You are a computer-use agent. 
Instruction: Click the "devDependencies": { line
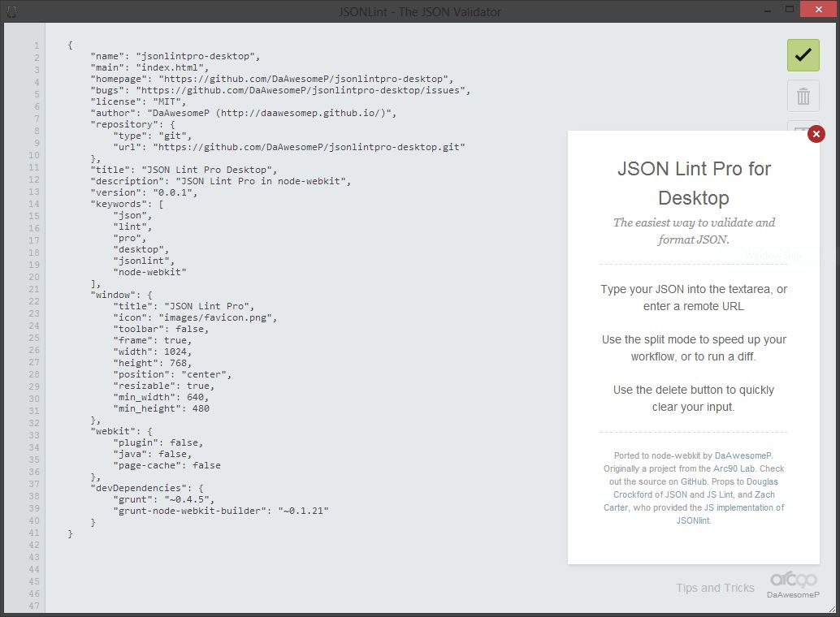point(147,488)
